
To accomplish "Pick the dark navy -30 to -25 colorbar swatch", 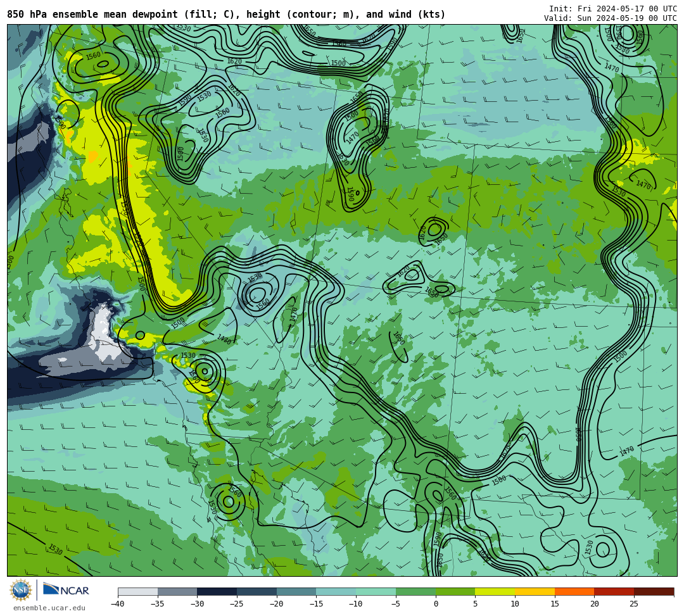I will point(217,591).
